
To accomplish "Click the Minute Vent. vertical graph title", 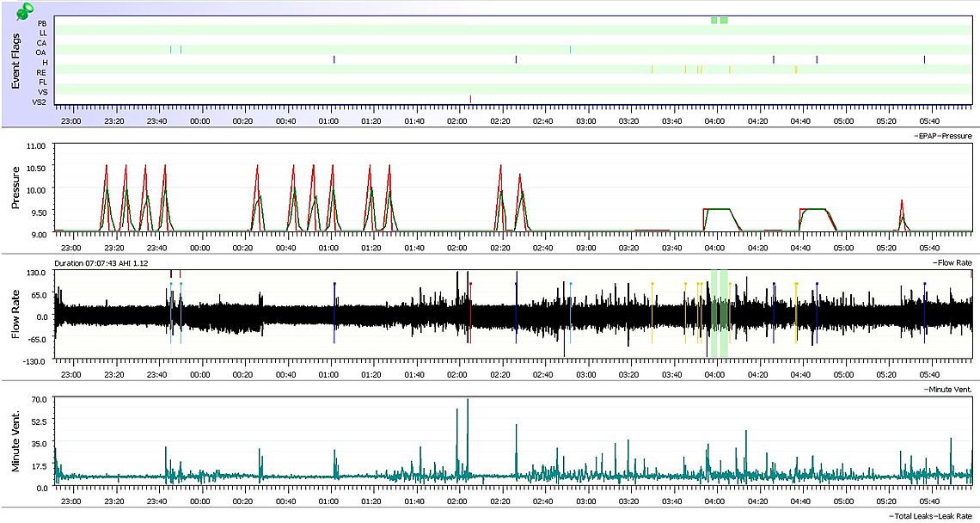I will click(17, 443).
